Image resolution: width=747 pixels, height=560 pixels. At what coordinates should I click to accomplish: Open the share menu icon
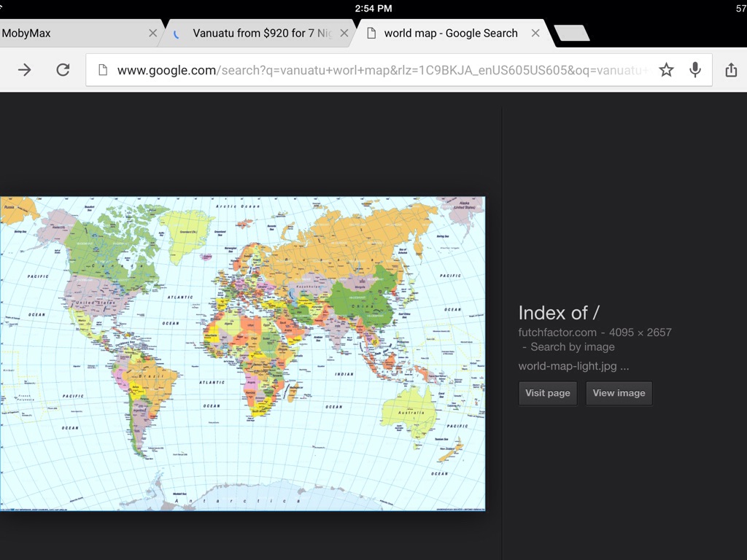pos(731,70)
